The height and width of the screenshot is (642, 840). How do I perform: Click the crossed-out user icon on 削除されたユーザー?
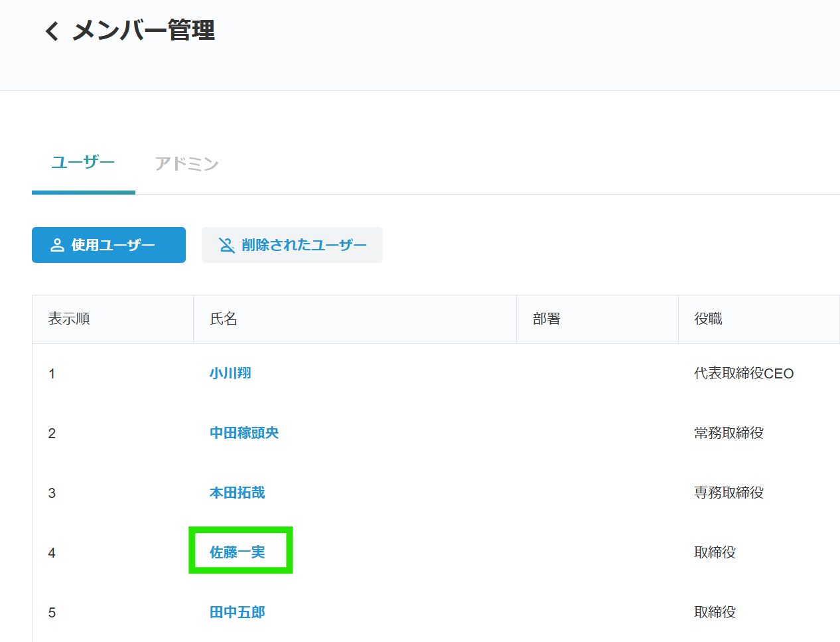click(226, 244)
